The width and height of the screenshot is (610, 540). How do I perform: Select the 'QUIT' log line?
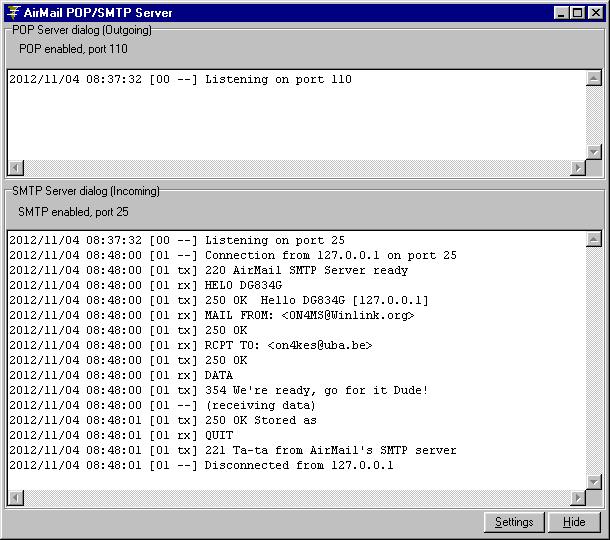tap(121, 435)
